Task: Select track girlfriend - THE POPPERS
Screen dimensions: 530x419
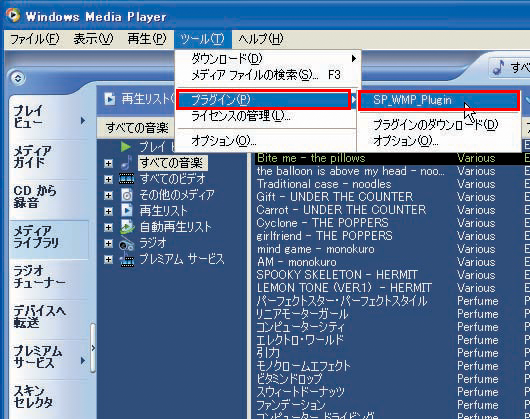Action: (x=324, y=236)
